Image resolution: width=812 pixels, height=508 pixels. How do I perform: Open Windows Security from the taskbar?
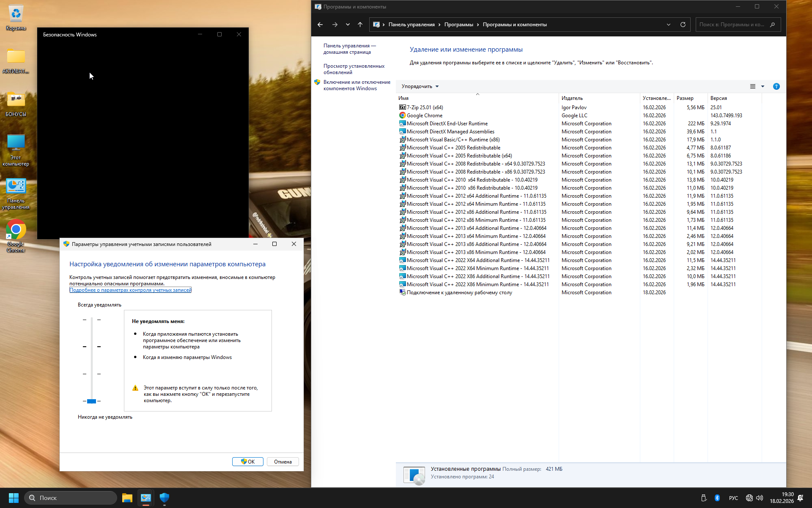click(165, 497)
